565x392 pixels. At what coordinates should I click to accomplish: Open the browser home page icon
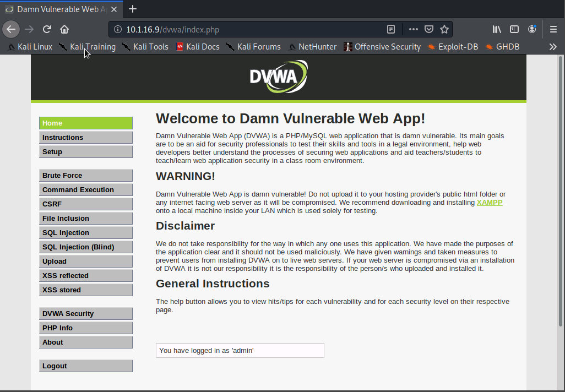pyautogui.click(x=64, y=29)
